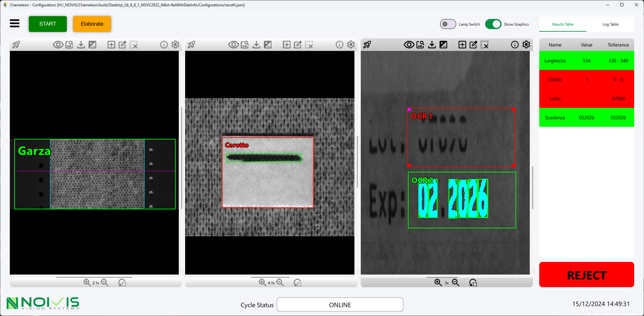
Task: Click the red REJECT result banner
Action: (587, 275)
